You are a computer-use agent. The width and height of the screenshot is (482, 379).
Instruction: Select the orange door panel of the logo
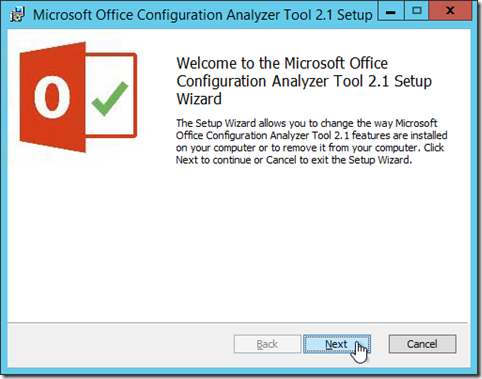click(x=52, y=97)
